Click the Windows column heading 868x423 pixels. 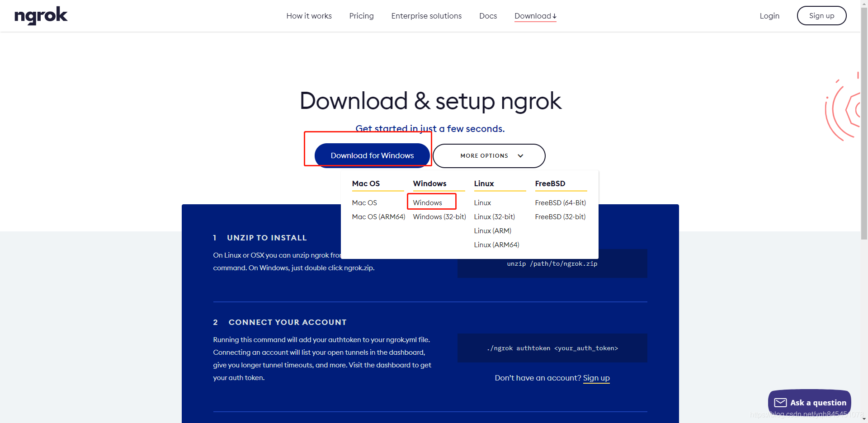pos(429,183)
